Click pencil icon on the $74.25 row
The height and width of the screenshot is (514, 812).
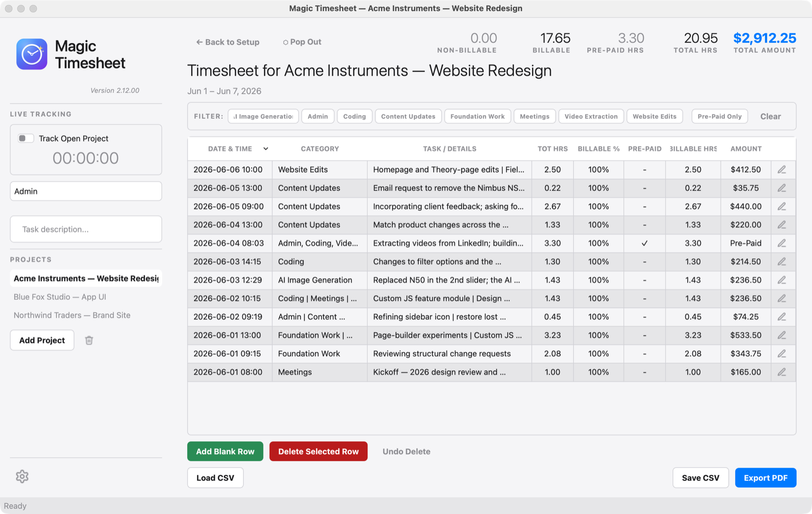tap(782, 316)
